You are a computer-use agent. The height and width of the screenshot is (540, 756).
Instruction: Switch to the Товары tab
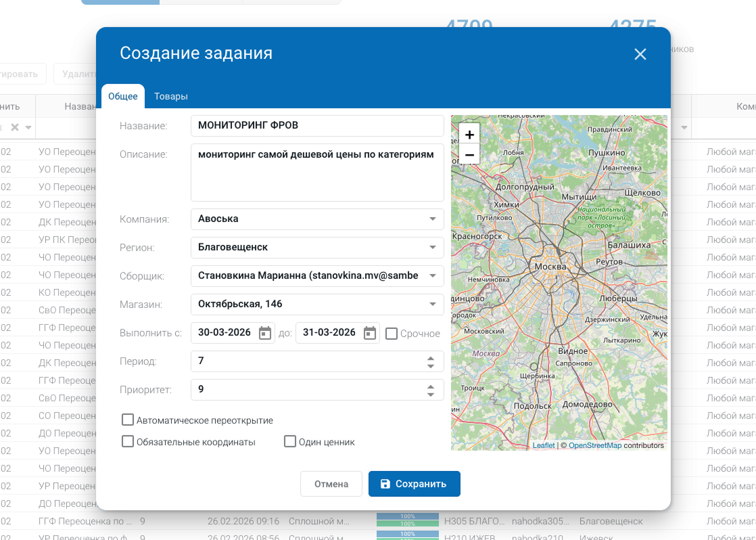tap(171, 97)
